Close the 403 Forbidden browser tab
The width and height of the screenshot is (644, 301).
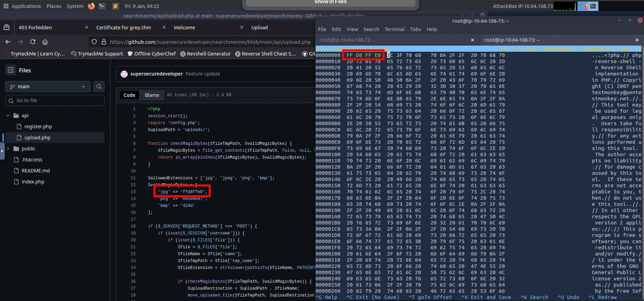pyautogui.click(x=86, y=27)
